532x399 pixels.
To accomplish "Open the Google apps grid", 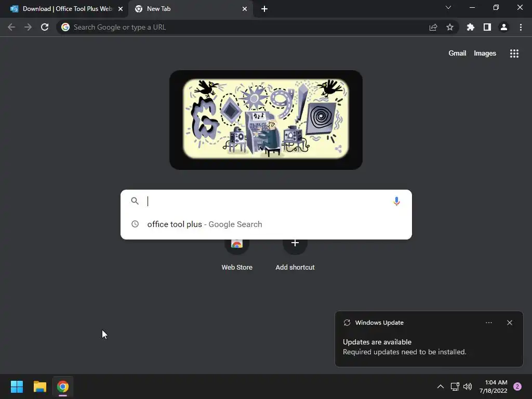I will coord(514,54).
